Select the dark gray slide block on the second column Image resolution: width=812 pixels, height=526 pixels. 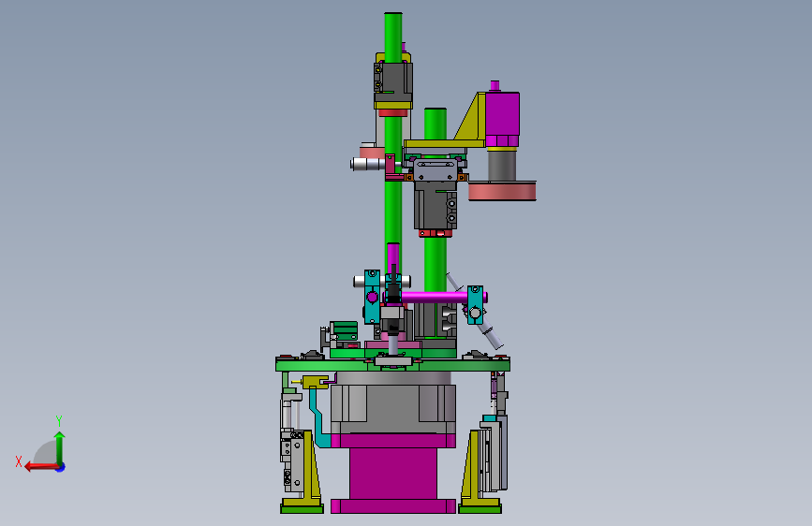point(435,204)
